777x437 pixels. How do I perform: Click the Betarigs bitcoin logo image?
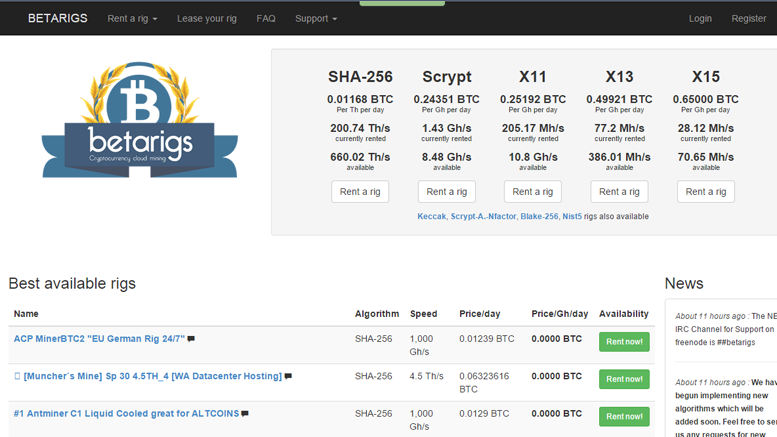[140, 122]
